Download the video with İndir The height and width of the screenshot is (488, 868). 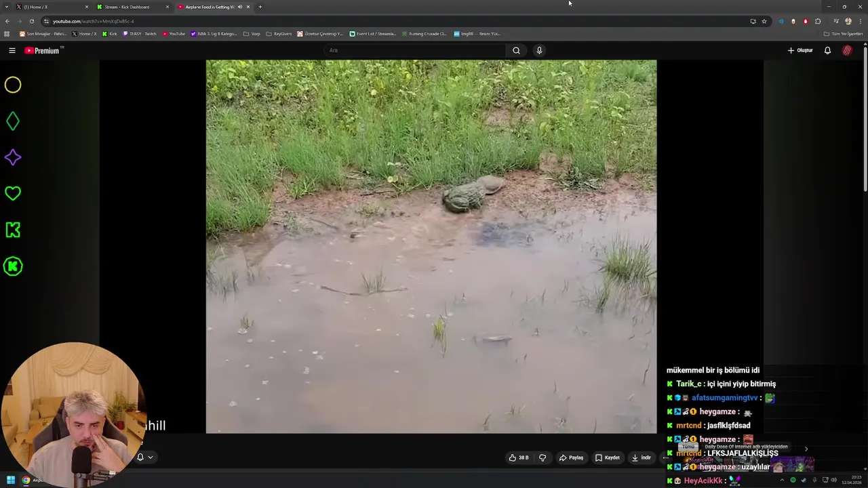pyautogui.click(x=641, y=457)
